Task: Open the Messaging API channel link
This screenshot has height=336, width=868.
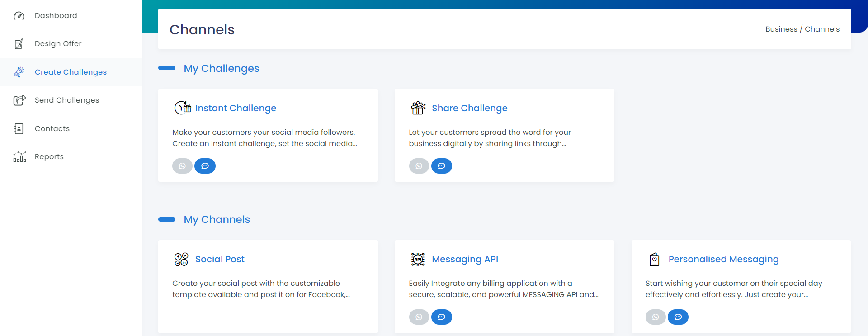Action: click(465, 259)
